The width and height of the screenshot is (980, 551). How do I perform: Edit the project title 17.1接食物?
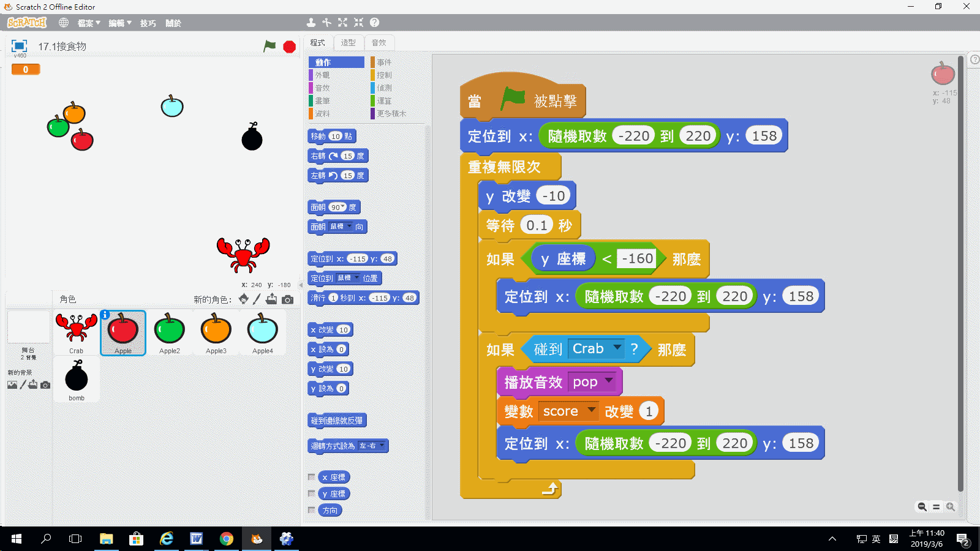pyautogui.click(x=62, y=47)
